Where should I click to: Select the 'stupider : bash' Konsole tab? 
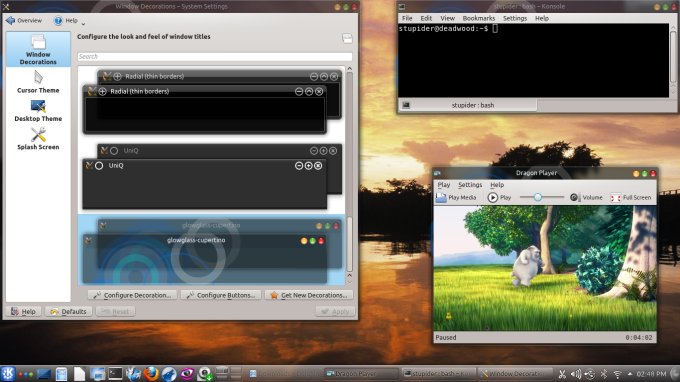473,105
